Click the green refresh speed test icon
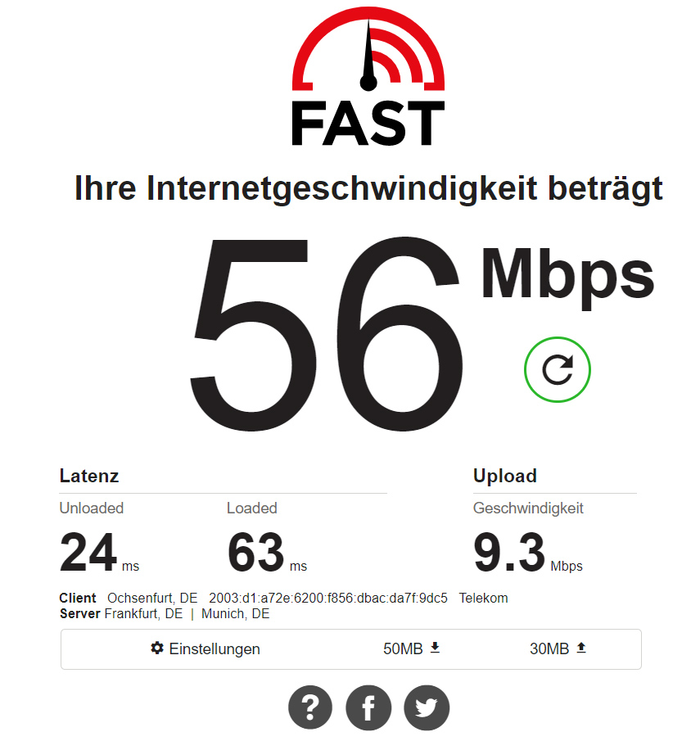The height and width of the screenshot is (741, 700). click(558, 369)
